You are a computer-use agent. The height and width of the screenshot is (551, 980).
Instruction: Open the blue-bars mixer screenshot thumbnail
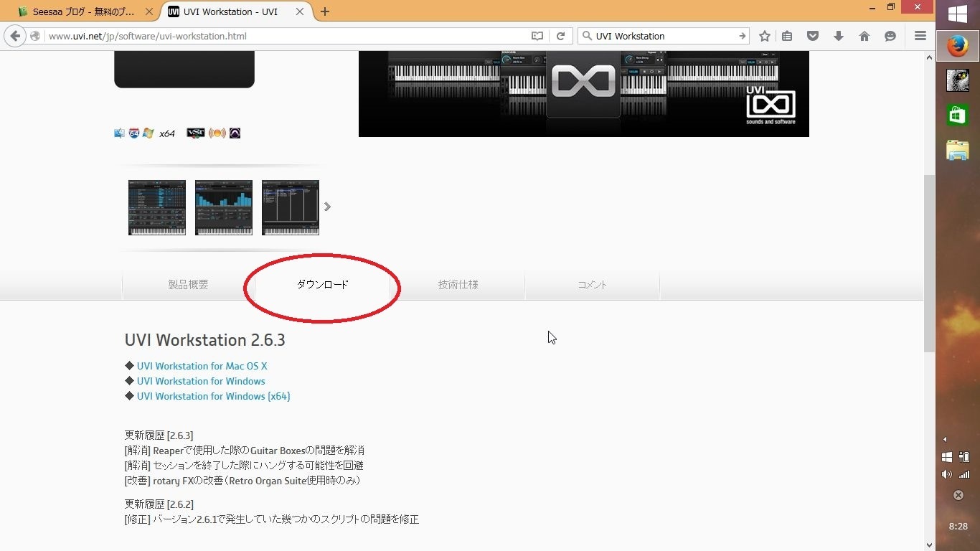point(224,207)
